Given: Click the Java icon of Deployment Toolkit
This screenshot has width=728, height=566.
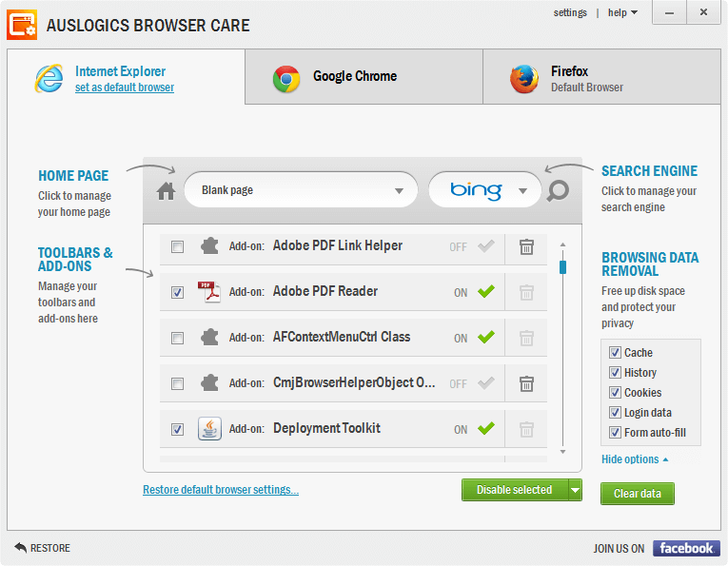Looking at the screenshot, I should coord(209,428).
